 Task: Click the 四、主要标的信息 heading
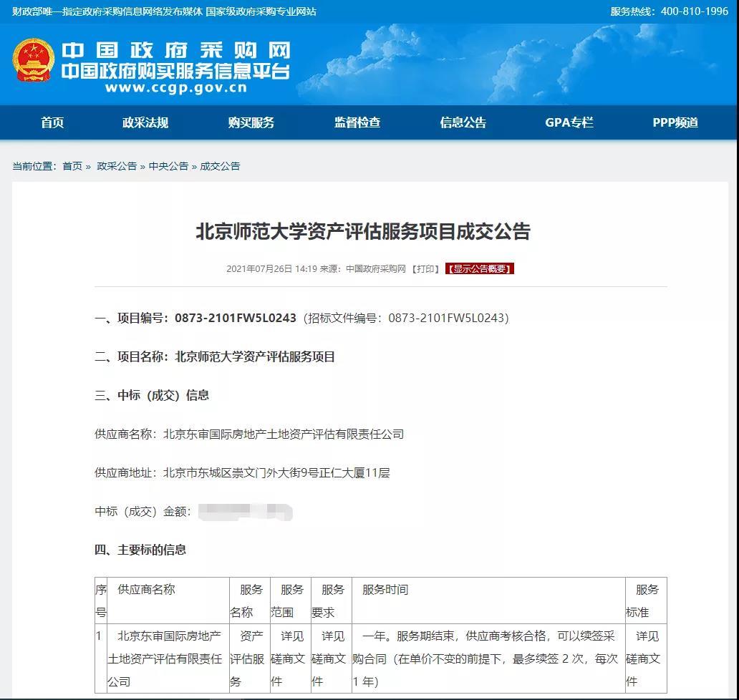(140, 550)
